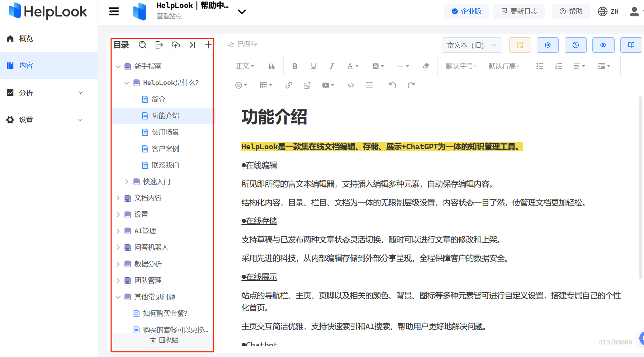This screenshot has height=357, width=644.
Task: Open the 更新日志 changelog
Action: 519,11
